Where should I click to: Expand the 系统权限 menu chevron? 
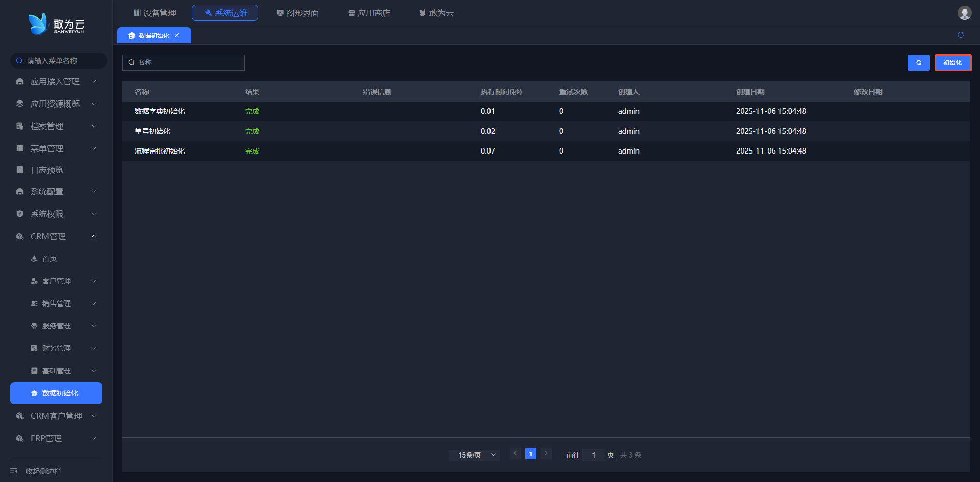(x=94, y=214)
